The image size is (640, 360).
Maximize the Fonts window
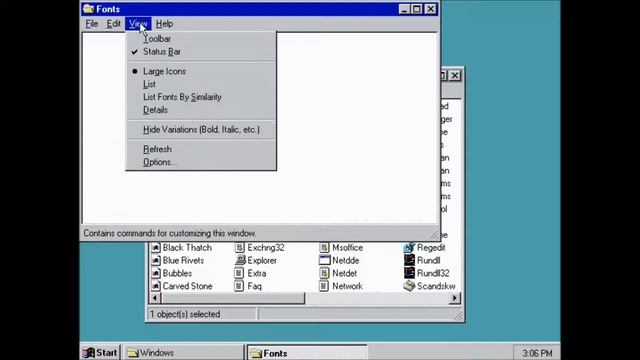point(417,9)
